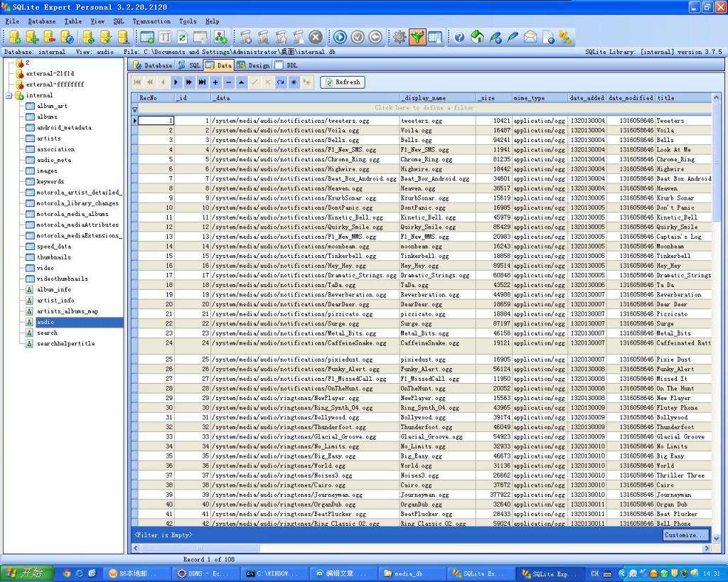
Task: Switch to the SQL tab
Action: (x=190, y=65)
